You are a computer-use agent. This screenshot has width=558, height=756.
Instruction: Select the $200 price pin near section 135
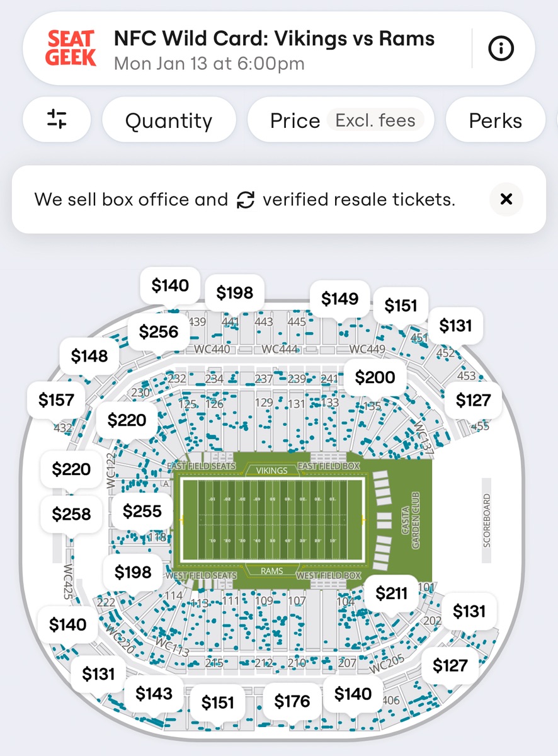[x=375, y=377]
